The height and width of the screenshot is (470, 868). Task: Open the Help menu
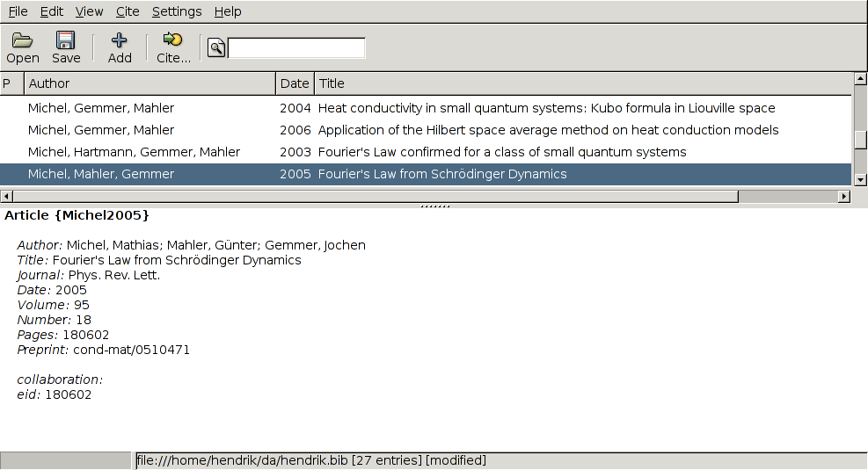coord(228,11)
